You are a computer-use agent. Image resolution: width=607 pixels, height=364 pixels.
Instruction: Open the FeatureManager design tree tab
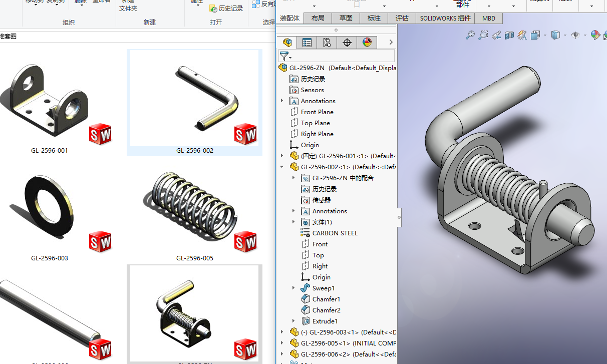click(287, 43)
